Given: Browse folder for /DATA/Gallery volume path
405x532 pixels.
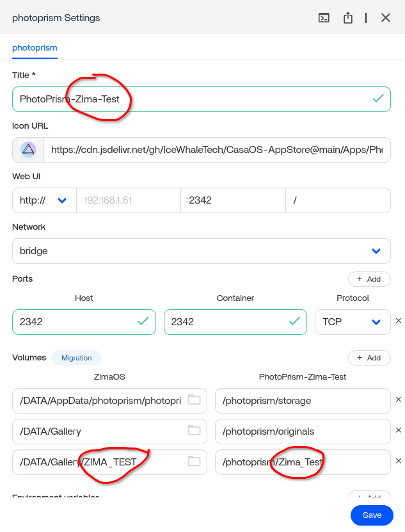Looking at the screenshot, I should pyautogui.click(x=194, y=431).
